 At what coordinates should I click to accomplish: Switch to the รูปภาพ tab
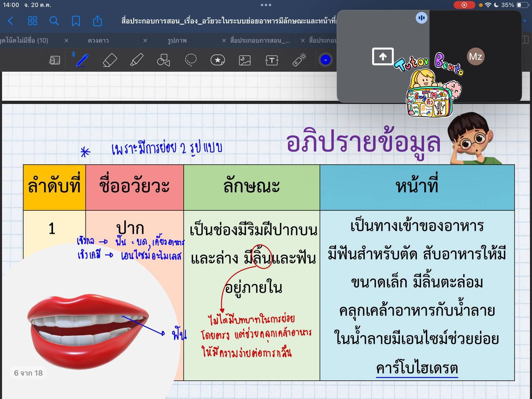[177, 40]
